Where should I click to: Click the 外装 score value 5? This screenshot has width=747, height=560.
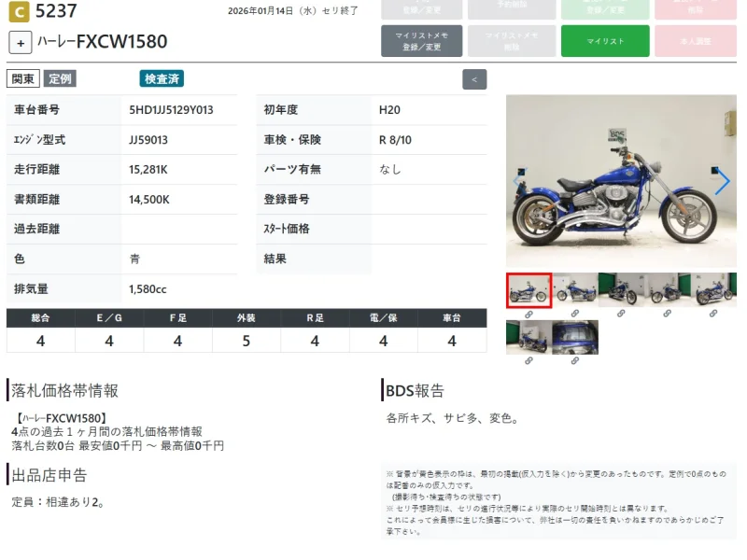pyautogui.click(x=247, y=341)
